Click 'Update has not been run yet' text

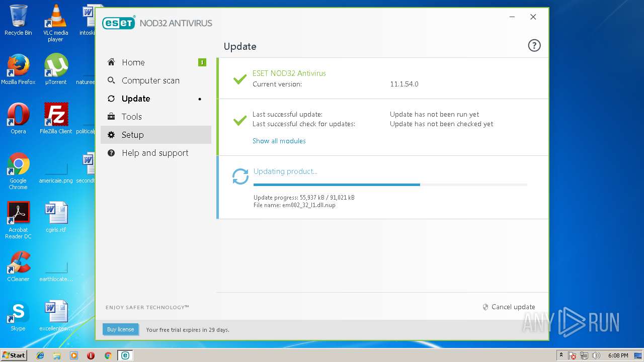(434, 114)
